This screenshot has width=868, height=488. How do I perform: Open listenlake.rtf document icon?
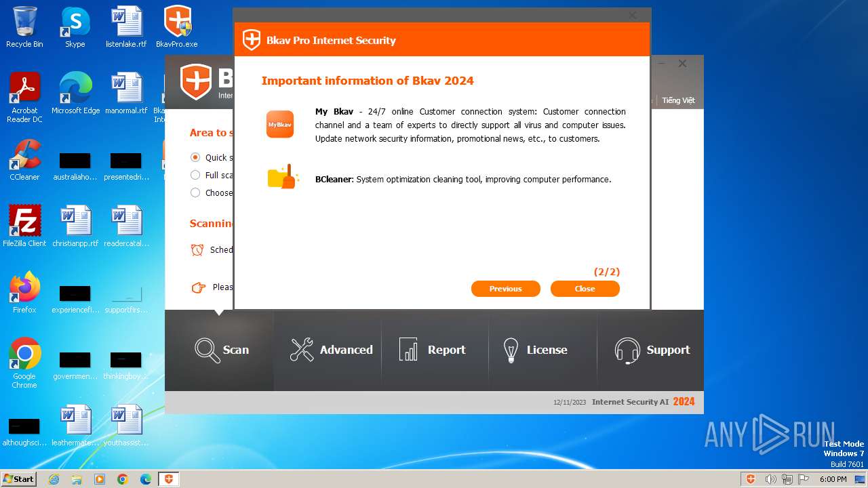tap(126, 27)
